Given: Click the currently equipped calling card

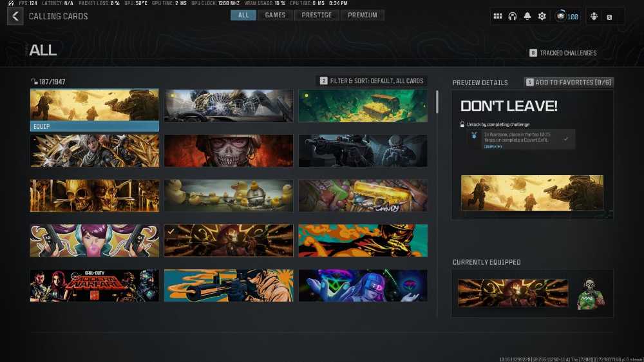Looking at the screenshot, I should coord(513,293).
